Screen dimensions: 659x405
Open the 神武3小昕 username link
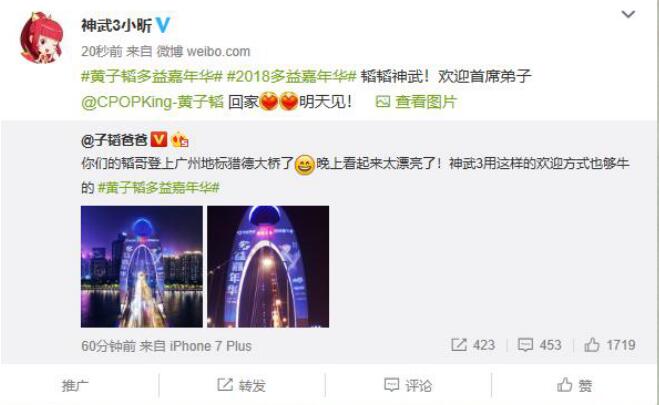116,26
